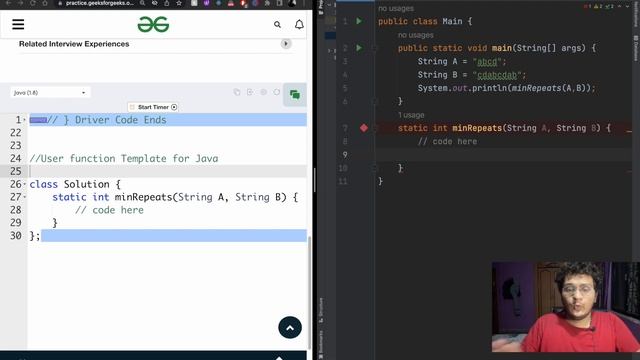The width and height of the screenshot is (640, 360).
Task: Click the GeeksforGeeks logo
Action: click(153, 24)
